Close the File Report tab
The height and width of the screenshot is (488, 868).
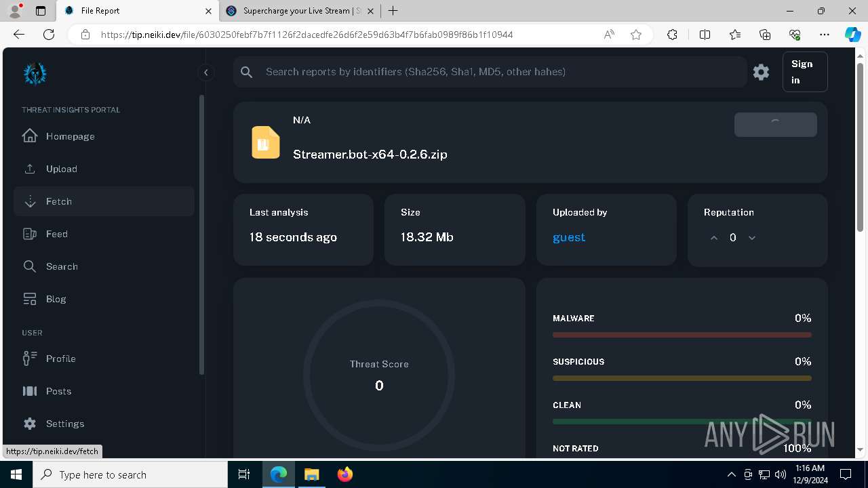pyautogui.click(x=209, y=11)
